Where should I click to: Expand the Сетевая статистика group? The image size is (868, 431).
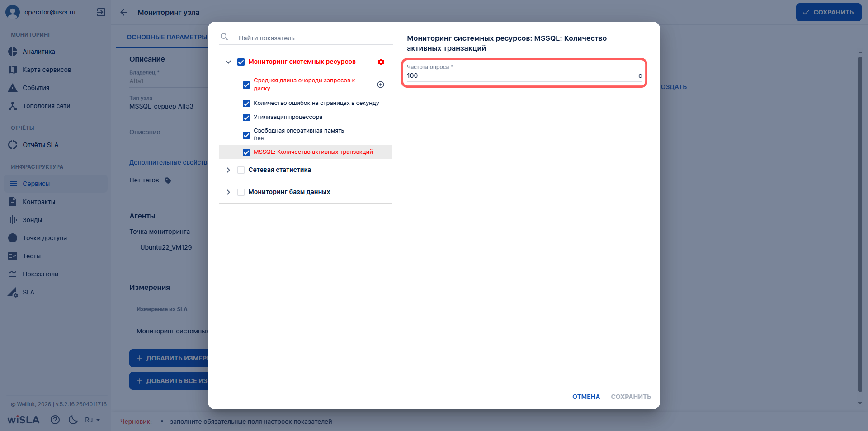228,170
